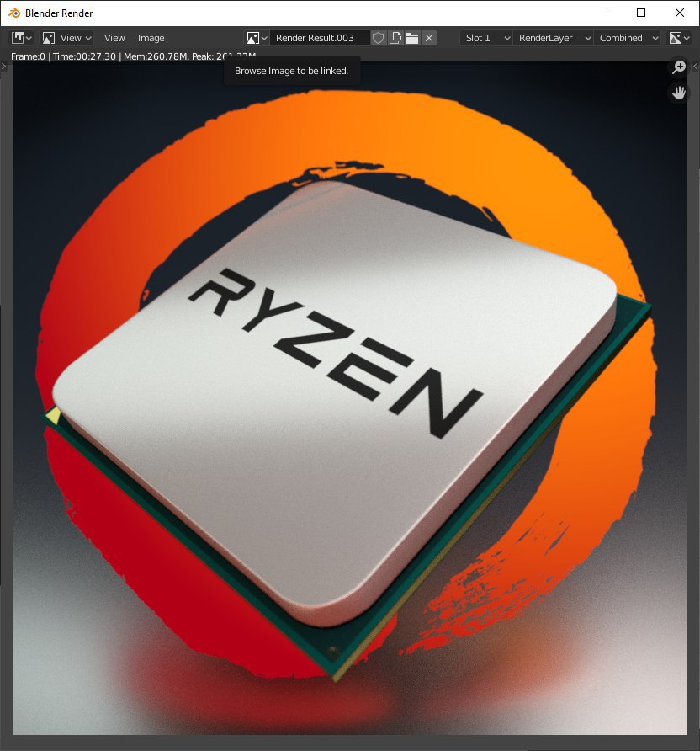
Task: Click the 'Frame:0' render stat text
Action: tap(28, 56)
